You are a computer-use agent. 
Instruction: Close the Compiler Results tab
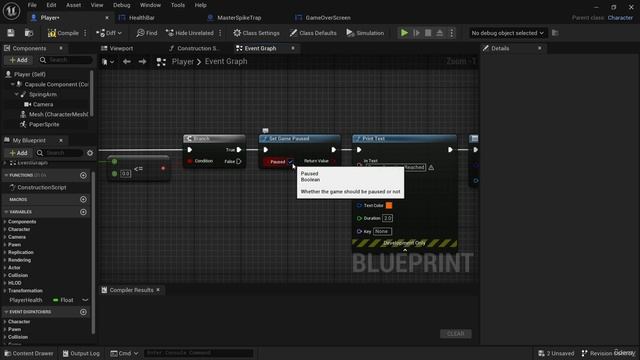(158, 290)
